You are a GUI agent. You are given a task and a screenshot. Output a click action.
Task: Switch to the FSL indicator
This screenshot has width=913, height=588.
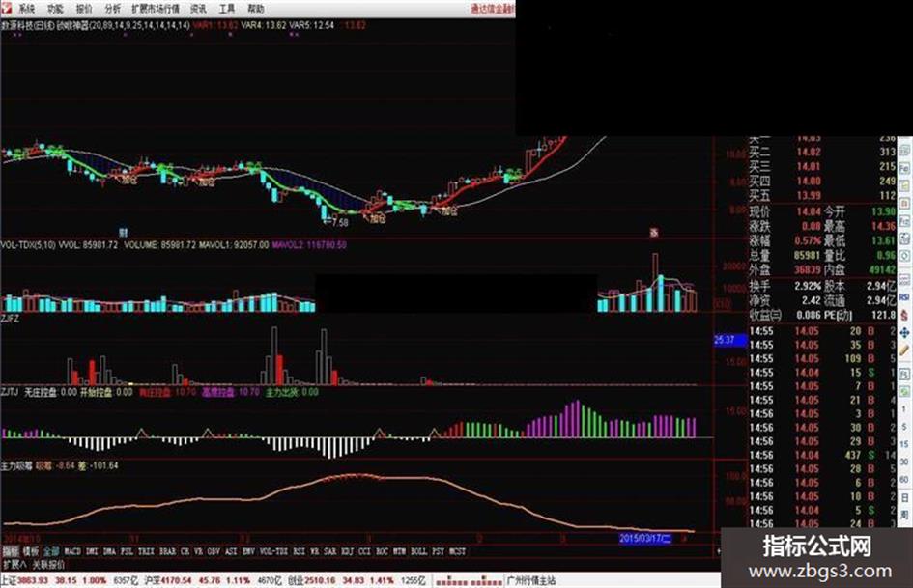pyautogui.click(x=127, y=551)
